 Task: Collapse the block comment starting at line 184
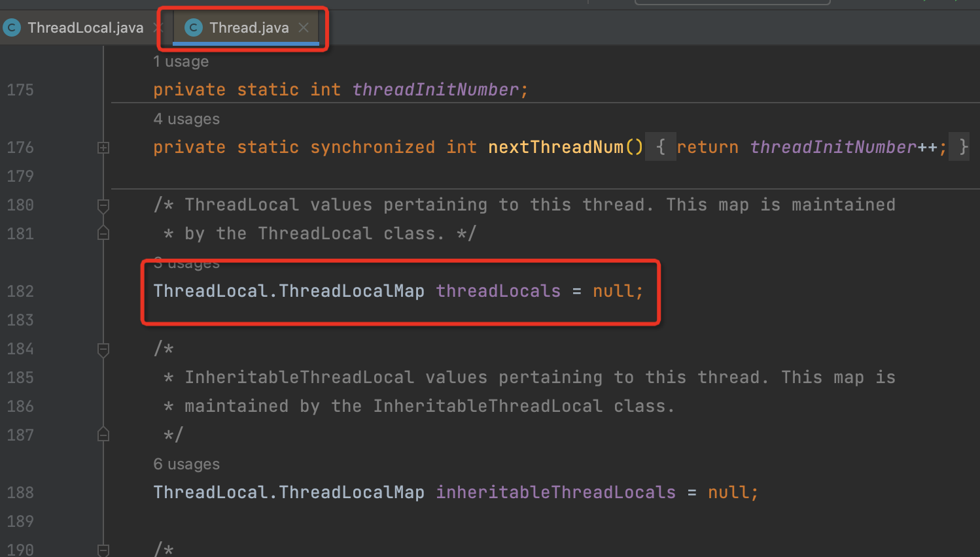coord(103,350)
